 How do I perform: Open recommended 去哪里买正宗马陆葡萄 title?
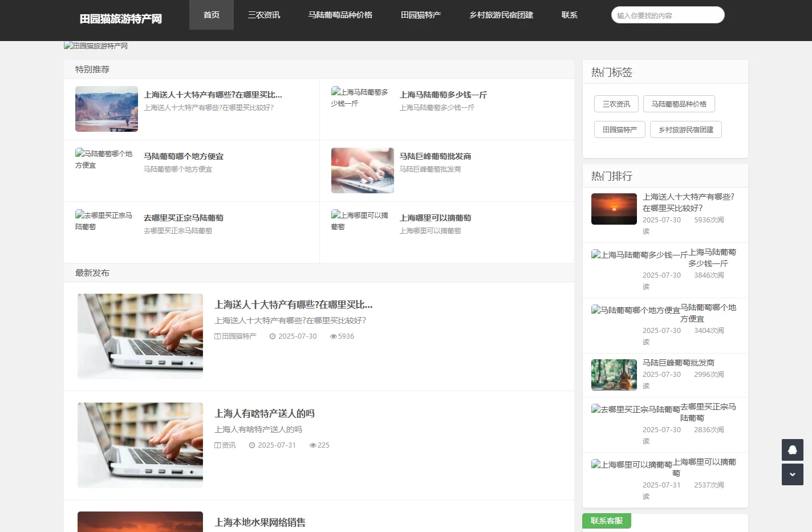[x=184, y=218]
